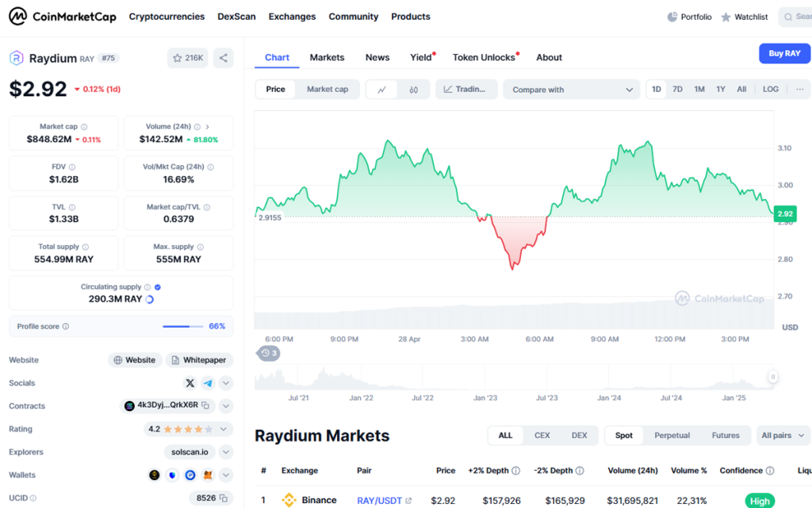Image resolution: width=812 pixels, height=508 pixels.
Task: Click the share icon button
Action: [223, 58]
